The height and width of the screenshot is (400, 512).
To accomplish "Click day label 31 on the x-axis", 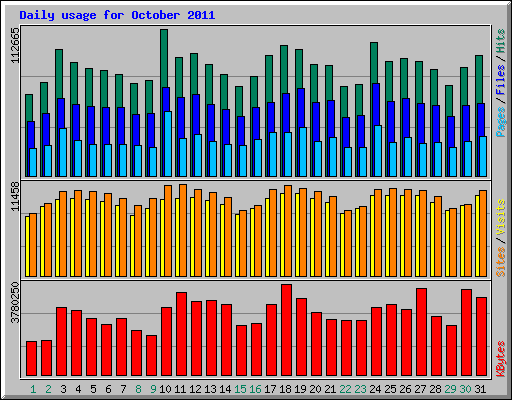I will [480, 389].
